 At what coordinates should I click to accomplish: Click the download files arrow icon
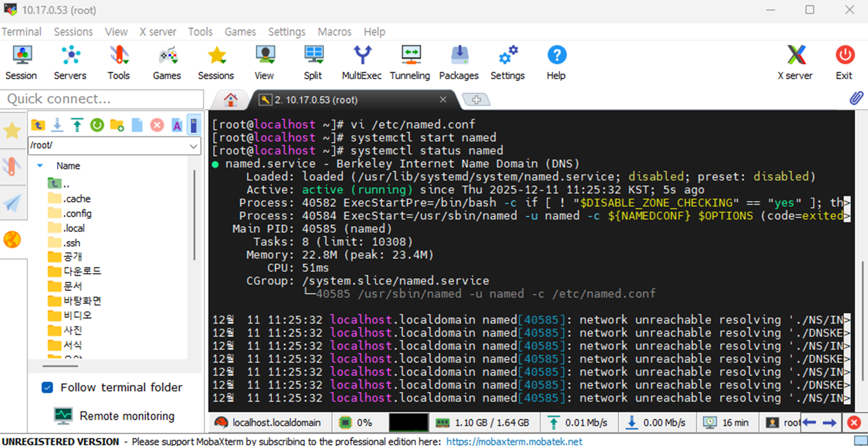pyautogui.click(x=57, y=125)
